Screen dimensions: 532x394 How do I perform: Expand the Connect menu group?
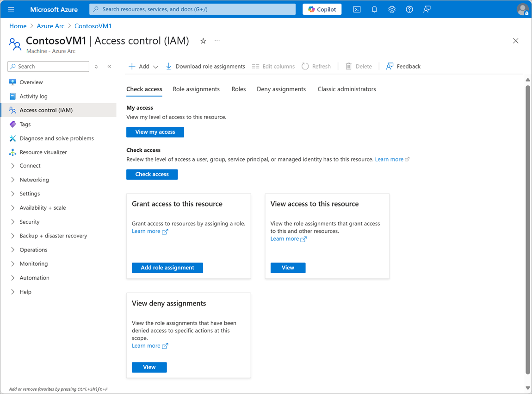coord(12,166)
